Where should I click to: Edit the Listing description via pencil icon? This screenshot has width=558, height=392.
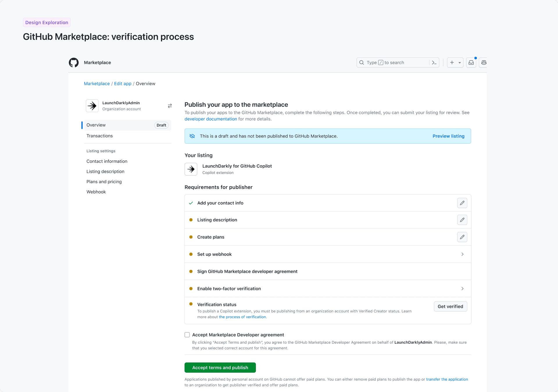pyautogui.click(x=462, y=220)
